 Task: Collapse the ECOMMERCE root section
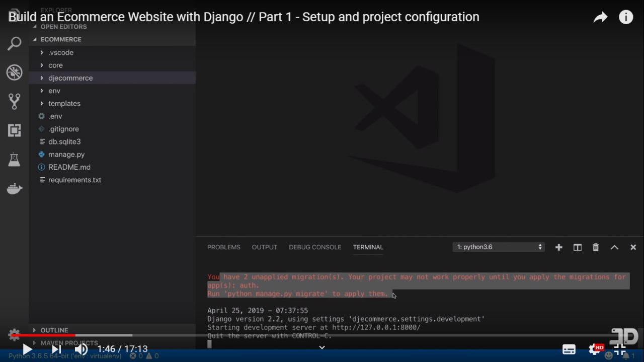coord(112,39)
